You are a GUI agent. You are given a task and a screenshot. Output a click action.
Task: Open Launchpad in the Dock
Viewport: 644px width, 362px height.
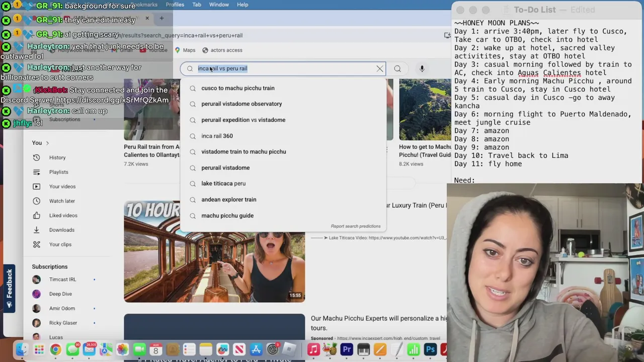click(39, 349)
